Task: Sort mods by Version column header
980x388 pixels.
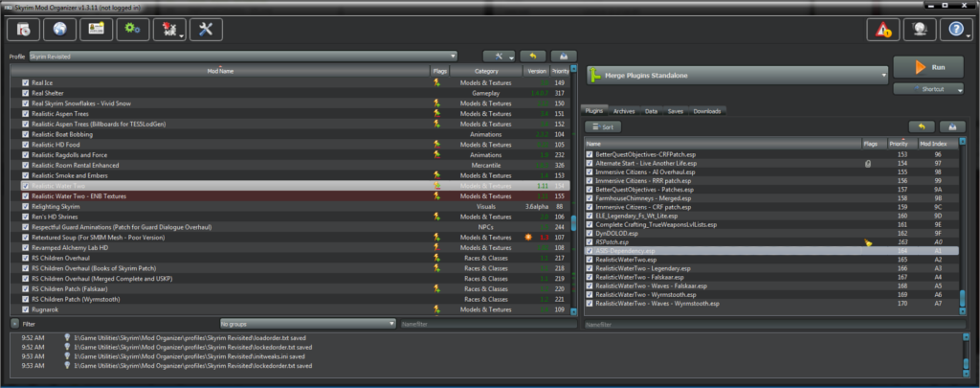Action: [536, 71]
